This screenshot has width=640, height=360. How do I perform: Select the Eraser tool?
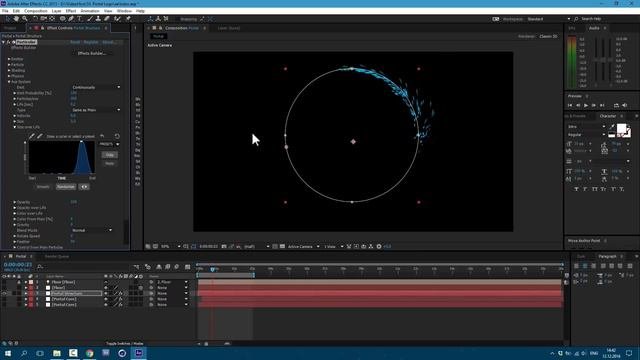107,19
